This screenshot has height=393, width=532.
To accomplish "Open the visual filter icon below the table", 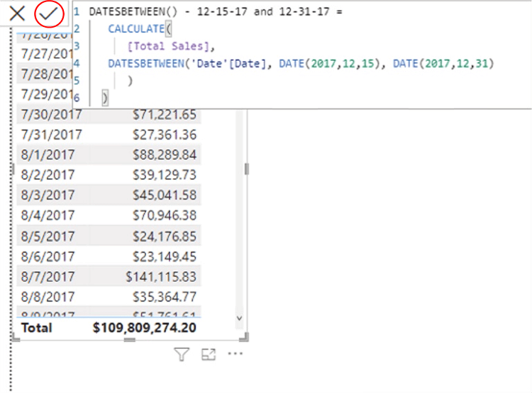I will [x=182, y=354].
